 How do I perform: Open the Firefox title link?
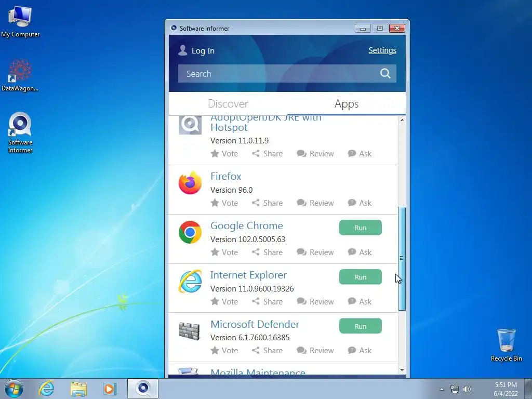[225, 176]
